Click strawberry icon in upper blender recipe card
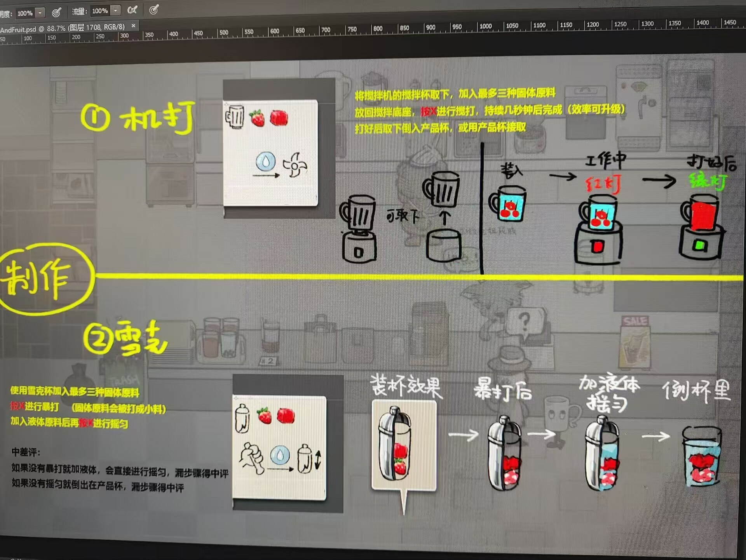746x560 pixels. (257, 118)
